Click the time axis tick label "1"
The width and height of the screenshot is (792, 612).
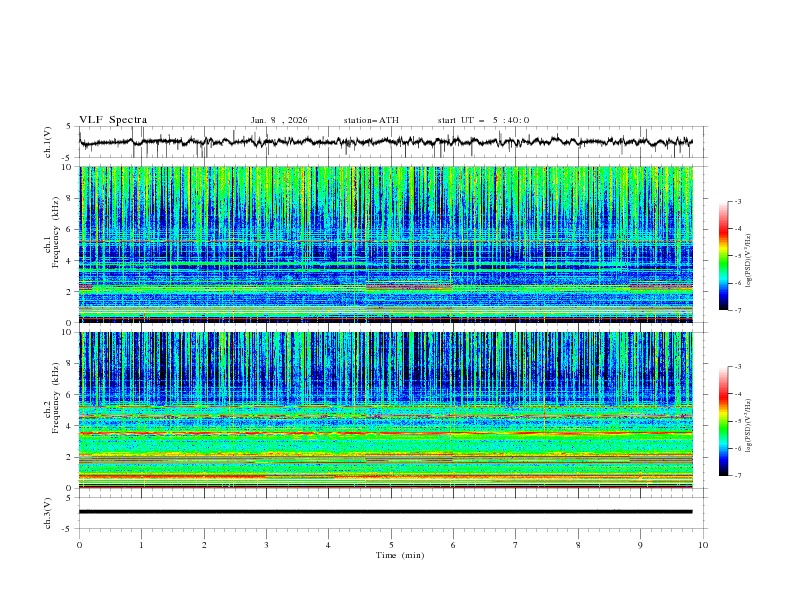pyautogui.click(x=141, y=545)
